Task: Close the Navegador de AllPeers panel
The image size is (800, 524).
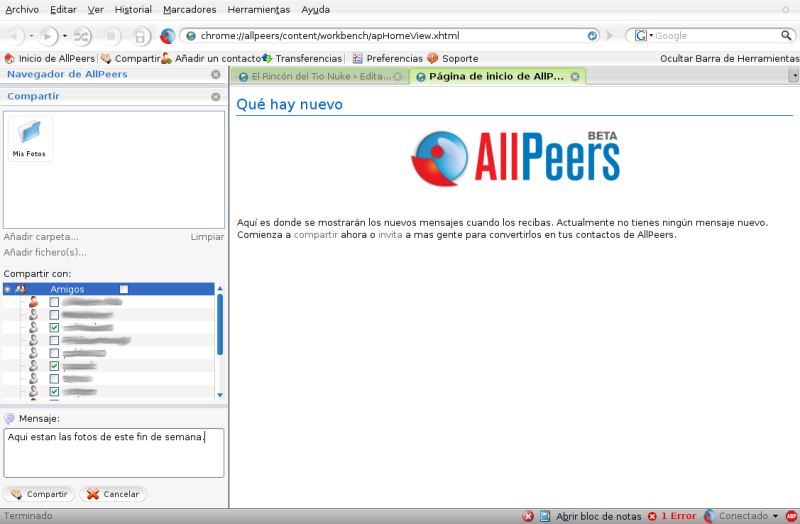Action: (216, 74)
